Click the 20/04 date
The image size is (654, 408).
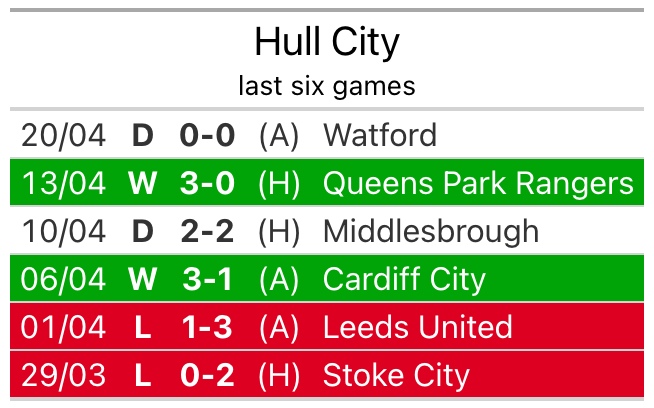tap(63, 135)
